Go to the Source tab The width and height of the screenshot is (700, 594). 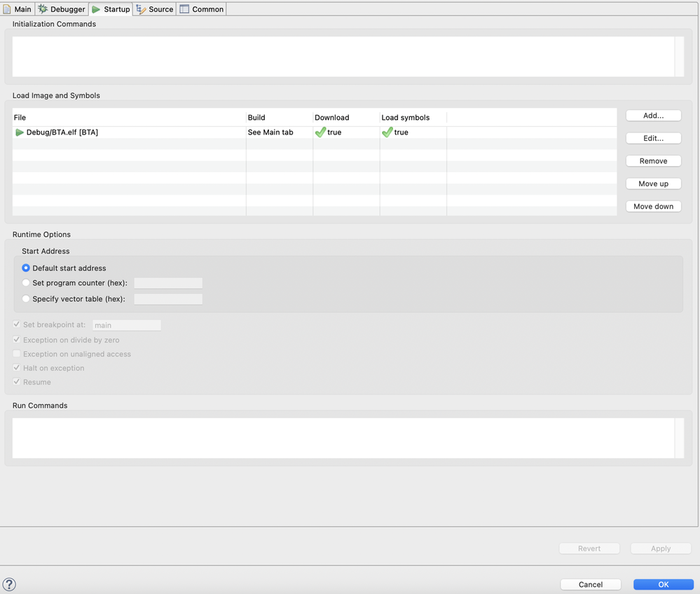point(155,9)
